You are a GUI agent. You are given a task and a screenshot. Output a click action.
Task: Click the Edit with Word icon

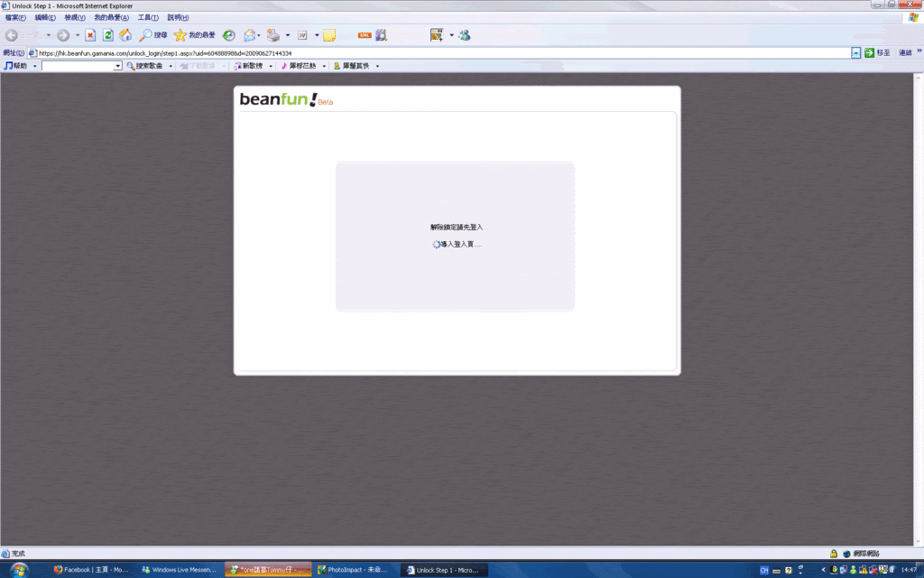tap(302, 35)
